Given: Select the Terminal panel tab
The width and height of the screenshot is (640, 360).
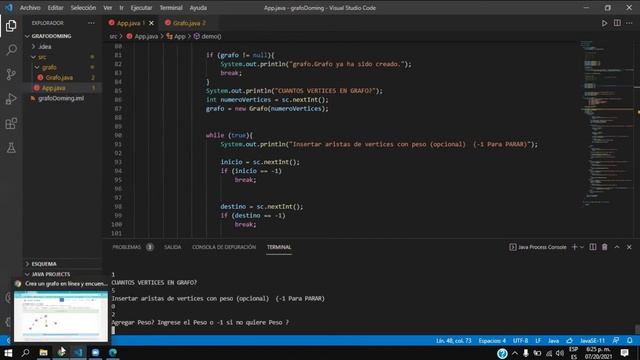Looking at the screenshot, I should pos(279,247).
